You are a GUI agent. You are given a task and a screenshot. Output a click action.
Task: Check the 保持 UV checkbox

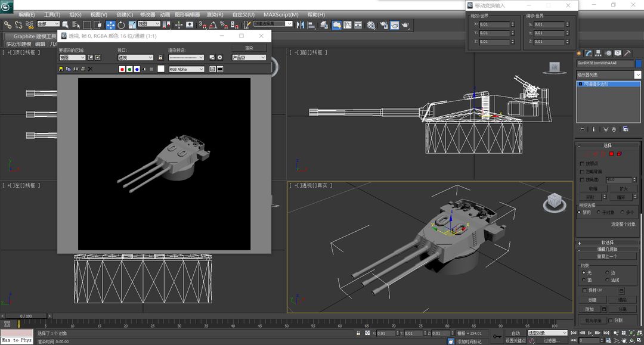pos(584,290)
